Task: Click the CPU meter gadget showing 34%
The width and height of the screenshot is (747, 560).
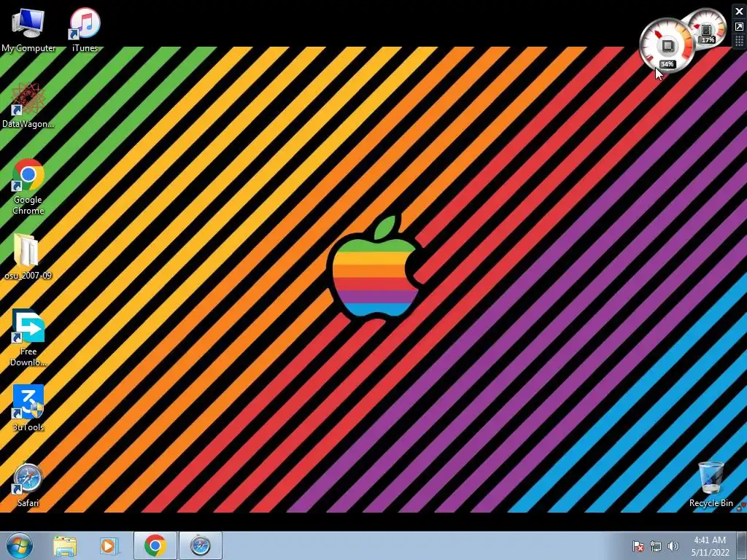Action: [x=667, y=47]
